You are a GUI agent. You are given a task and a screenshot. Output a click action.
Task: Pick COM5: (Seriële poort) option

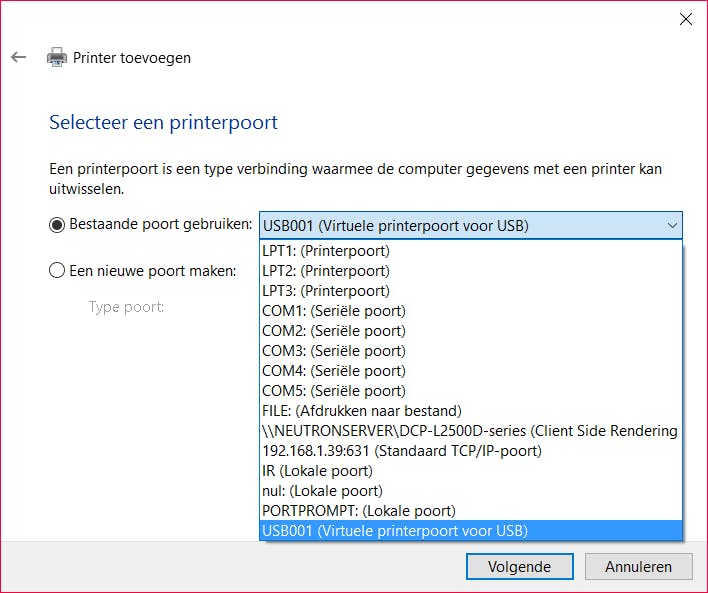(333, 391)
